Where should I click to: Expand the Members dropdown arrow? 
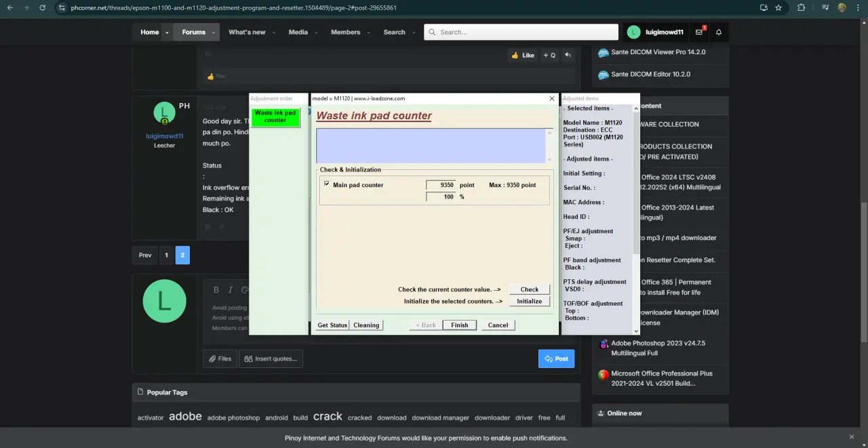(x=370, y=33)
